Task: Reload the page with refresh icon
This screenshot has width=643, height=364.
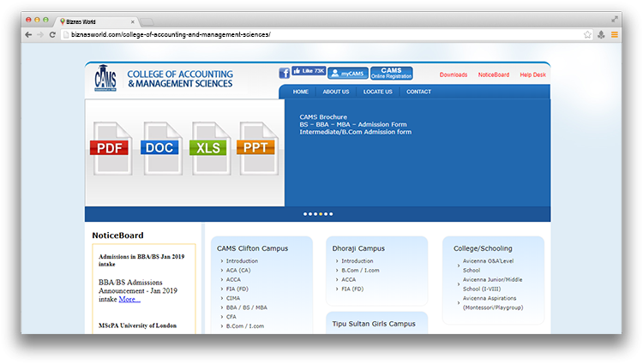Action: click(52, 35)
